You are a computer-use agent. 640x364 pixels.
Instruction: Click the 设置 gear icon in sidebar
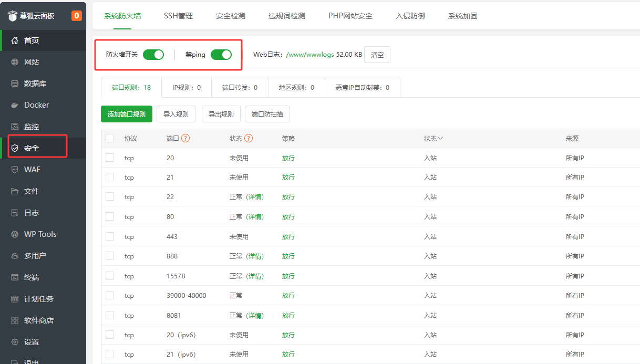tap(15, 342)
